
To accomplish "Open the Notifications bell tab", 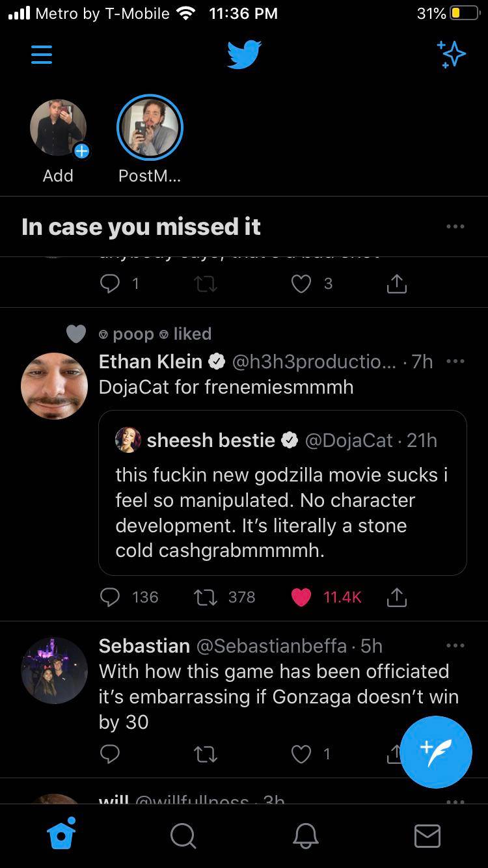I will click(x=305, y=835).
